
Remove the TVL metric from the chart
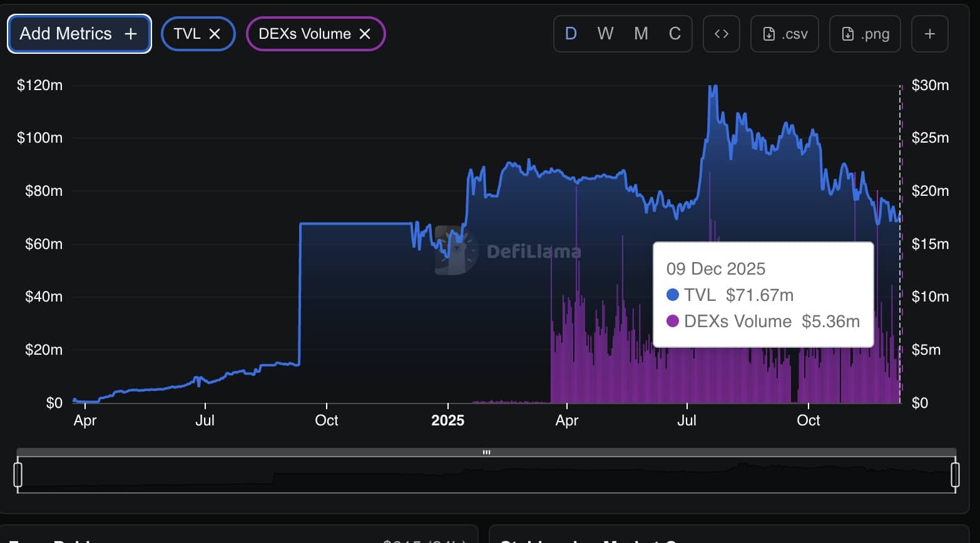(x=216, y=34)
